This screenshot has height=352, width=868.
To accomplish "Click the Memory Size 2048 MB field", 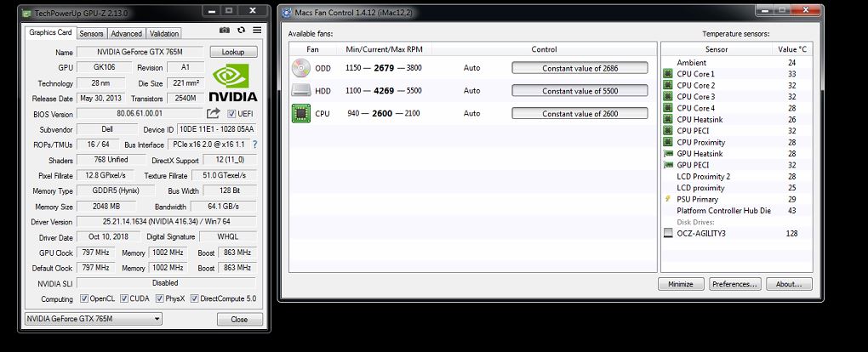I will 106,207.
